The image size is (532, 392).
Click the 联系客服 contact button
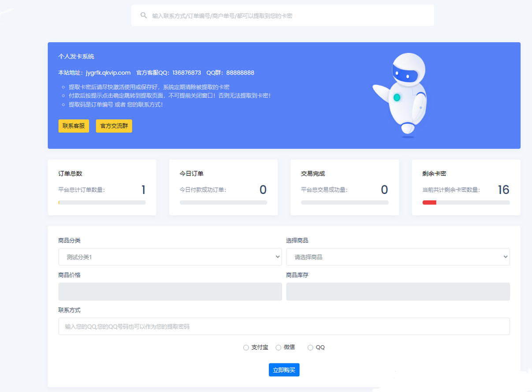73,126
